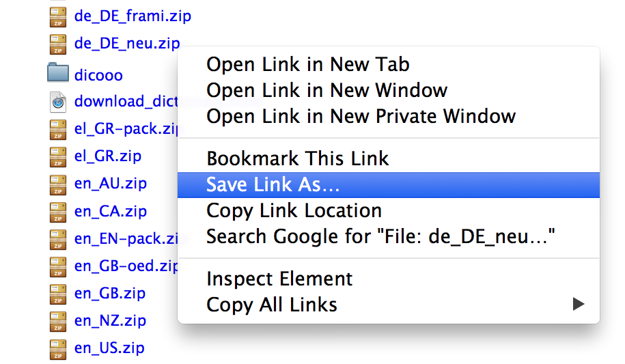Click the zip icon beside en_NZ.zip
The image size is (625, 364).
click(x=58, y=321)
